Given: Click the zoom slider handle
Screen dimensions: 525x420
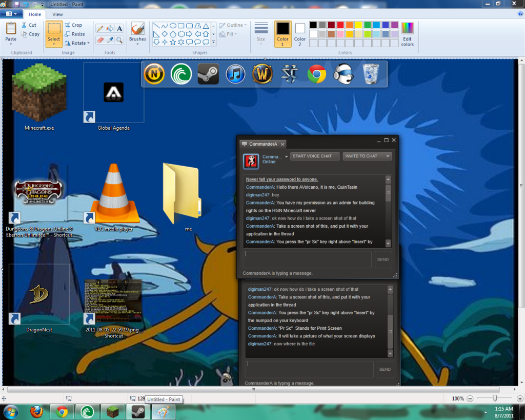Looking at the screenshot, I should coord(495,398).
